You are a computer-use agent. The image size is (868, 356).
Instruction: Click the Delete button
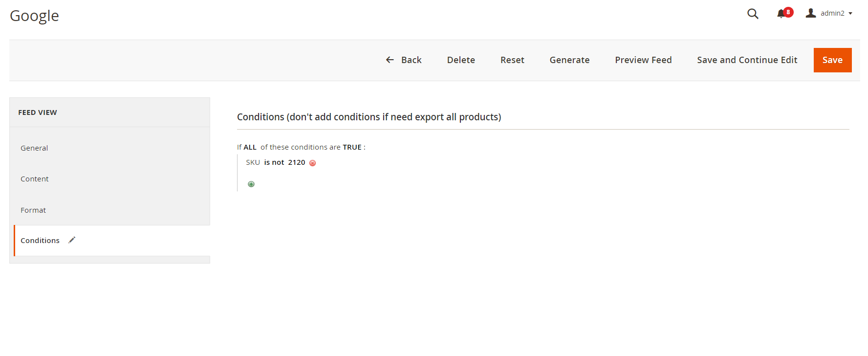[461, 60]
